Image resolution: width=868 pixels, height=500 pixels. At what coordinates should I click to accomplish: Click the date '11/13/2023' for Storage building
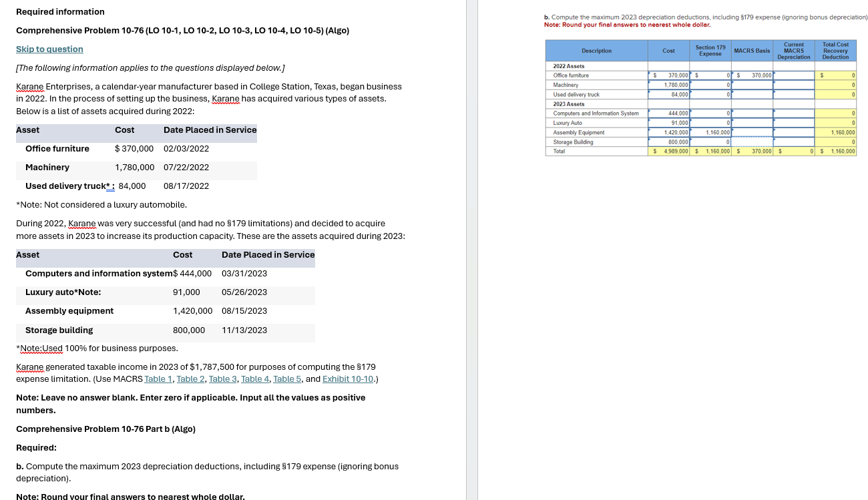[244, 330]
